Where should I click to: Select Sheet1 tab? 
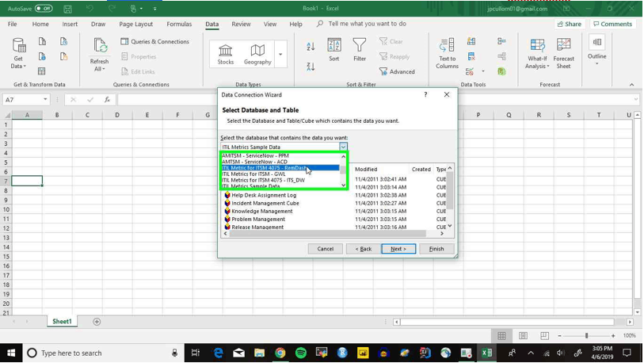[62, 322]
